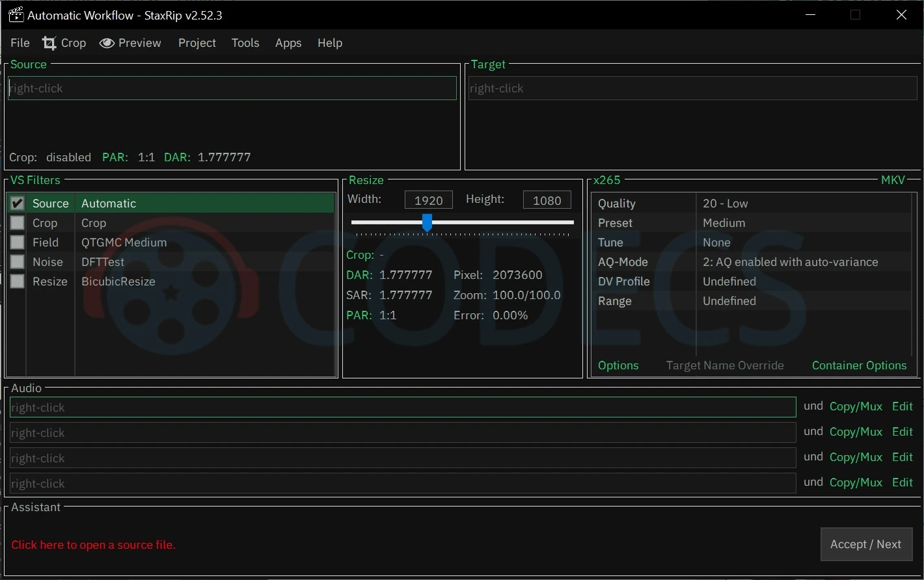Open the Project menu
Image resolution: width=924 pixels, height=580 pixels.
[x=197, y=43]
